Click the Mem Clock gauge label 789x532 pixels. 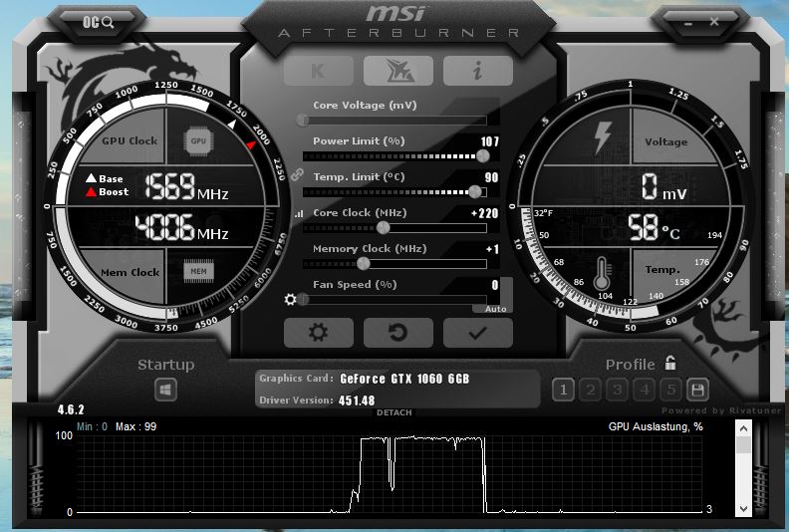[130, 272]
